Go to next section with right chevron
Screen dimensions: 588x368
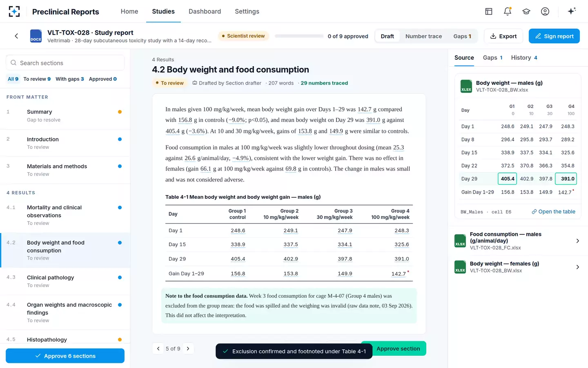pos(188,349)
